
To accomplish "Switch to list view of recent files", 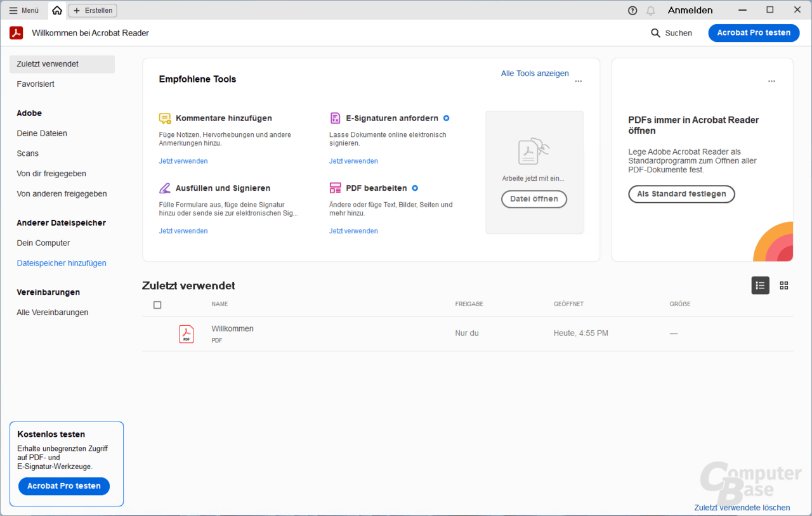I will click(x=760, y=286).
